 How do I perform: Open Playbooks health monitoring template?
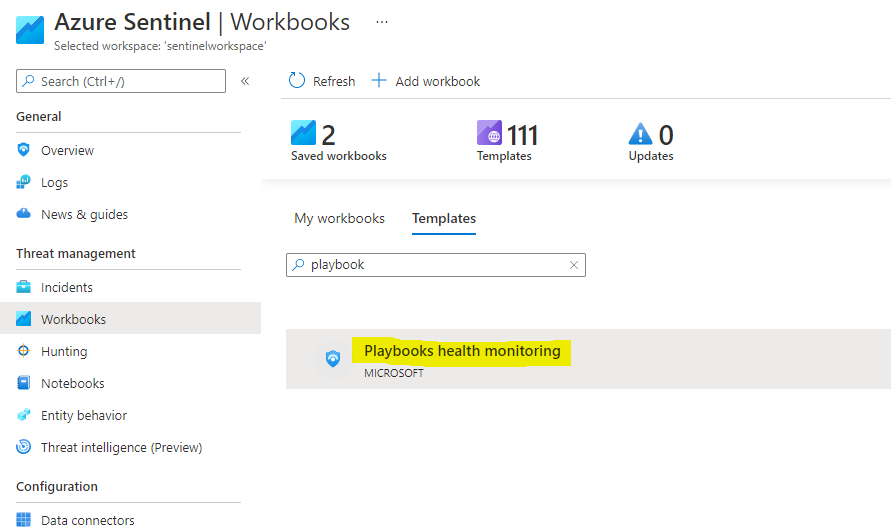click(x=462, y=351)
